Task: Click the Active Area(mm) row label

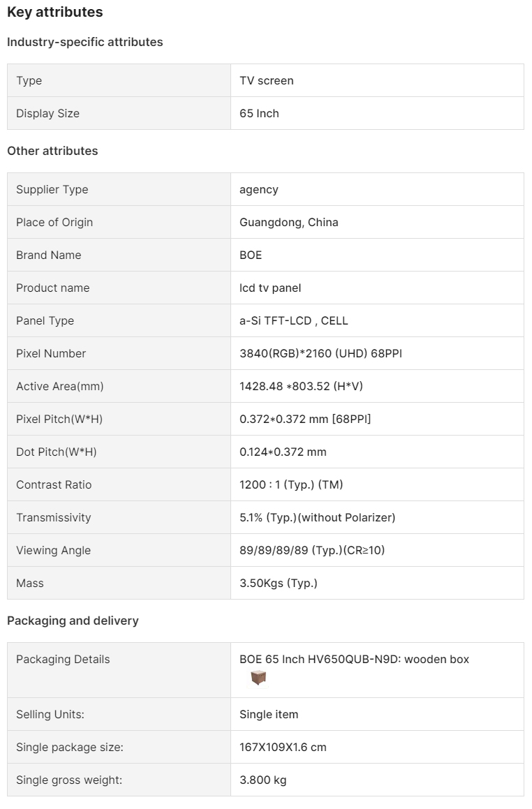Action: 60,387
